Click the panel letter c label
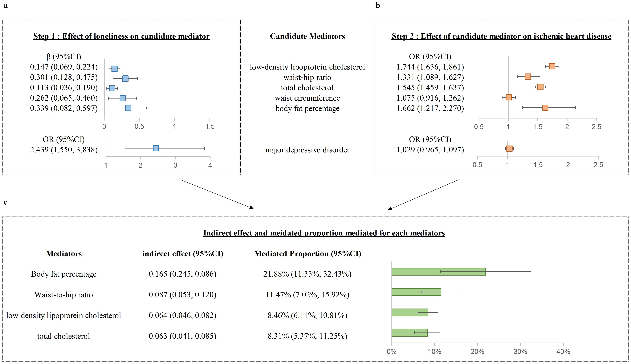 tap(5, 202)
